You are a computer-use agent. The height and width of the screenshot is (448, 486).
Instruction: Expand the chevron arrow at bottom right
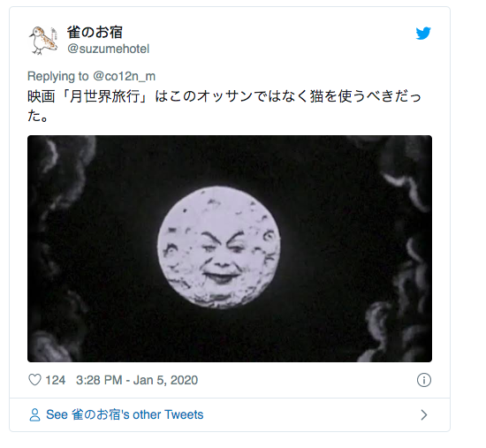point(423,414)
